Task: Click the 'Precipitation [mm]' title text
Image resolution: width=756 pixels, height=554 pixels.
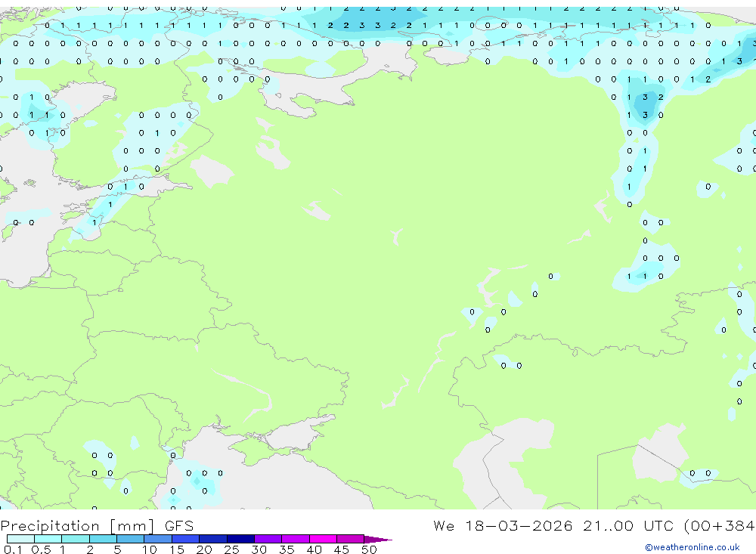Action: (x=78, y=526)
